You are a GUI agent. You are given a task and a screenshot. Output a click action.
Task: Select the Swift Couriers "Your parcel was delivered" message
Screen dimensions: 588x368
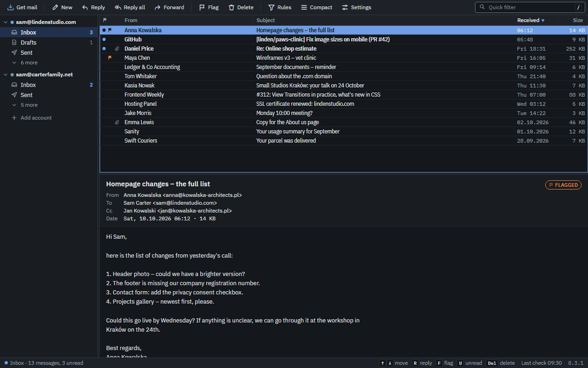tap(344, 141)
